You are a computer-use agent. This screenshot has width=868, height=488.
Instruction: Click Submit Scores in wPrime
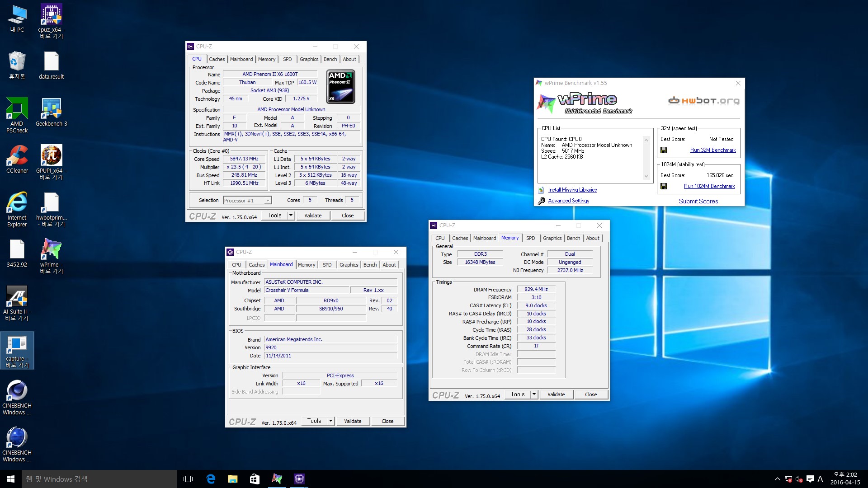pos(698,201)
